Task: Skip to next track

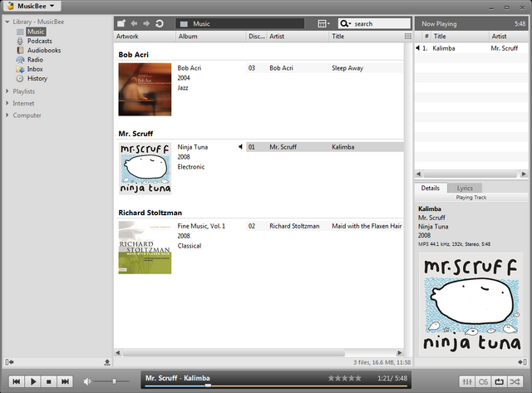Action: tap(65, 382)
